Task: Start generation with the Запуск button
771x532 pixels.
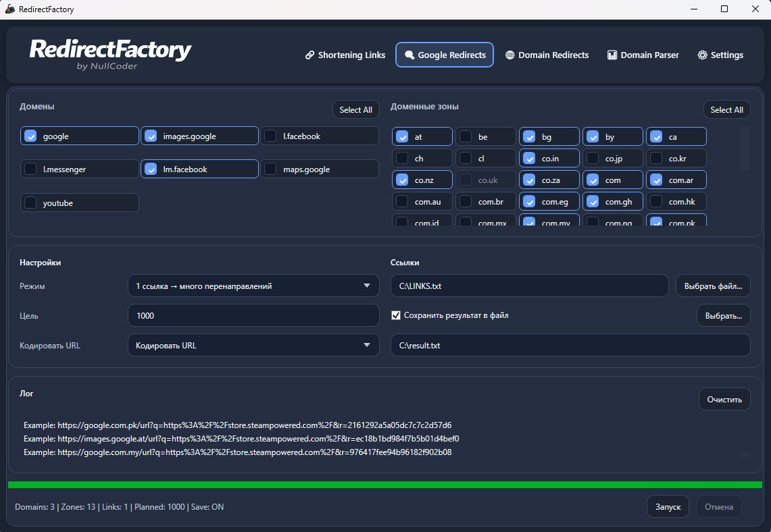Action: (668, 507)
